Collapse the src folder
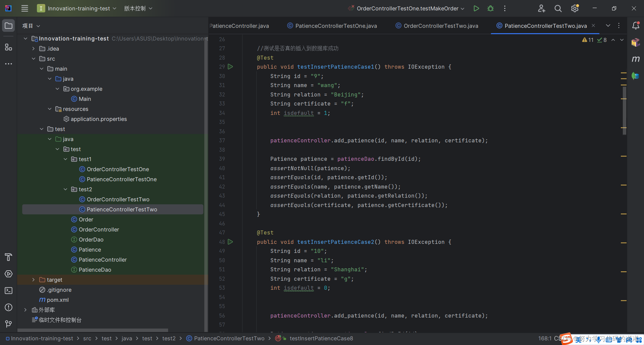644x345 pixels. [34, 59]
